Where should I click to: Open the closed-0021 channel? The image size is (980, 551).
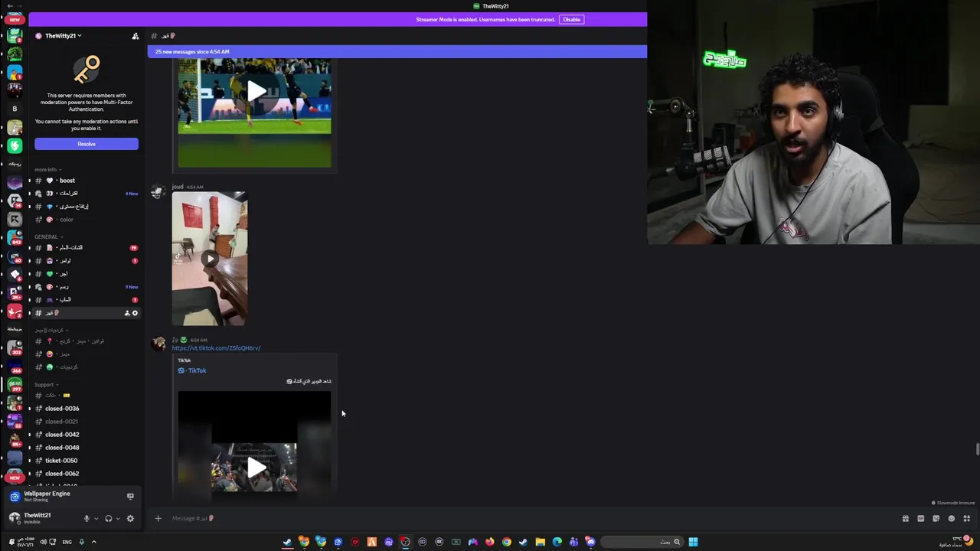pos(84,422)
